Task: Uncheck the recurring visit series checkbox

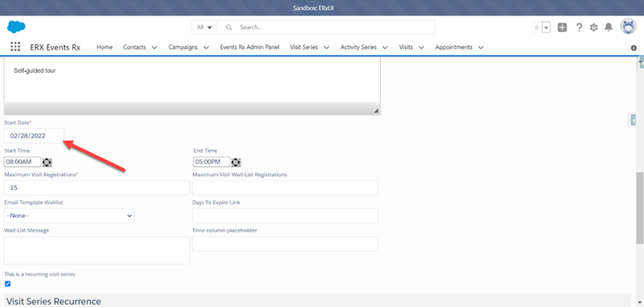Action: (8, 283)
